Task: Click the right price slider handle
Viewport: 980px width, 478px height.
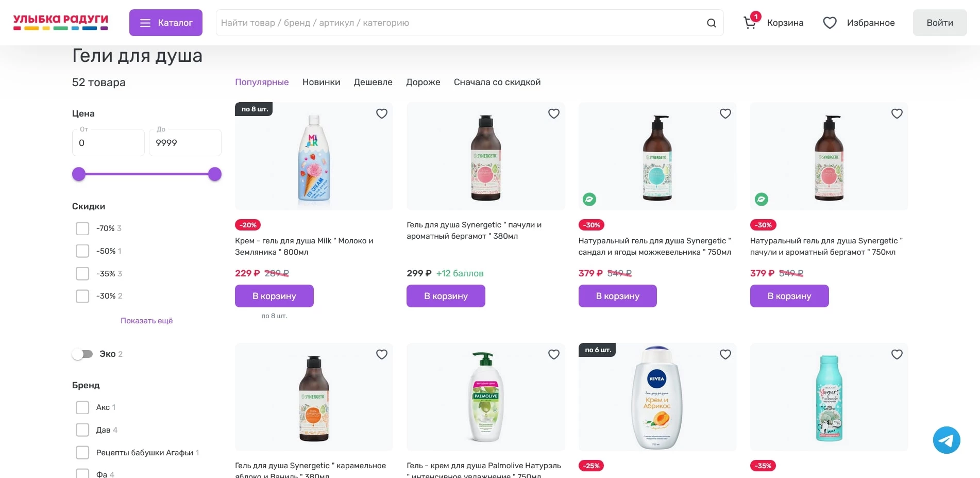Action: click(x=215, y=174)
